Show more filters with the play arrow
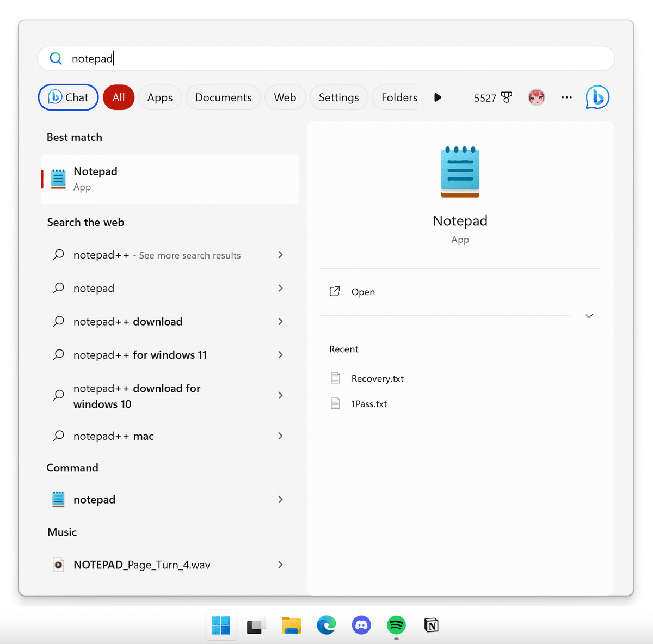This screenshot has width=653, height=644. click(438, 97)
